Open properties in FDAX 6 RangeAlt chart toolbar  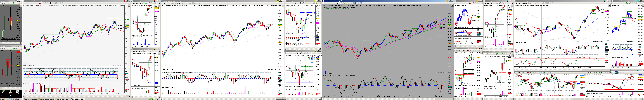63,3
